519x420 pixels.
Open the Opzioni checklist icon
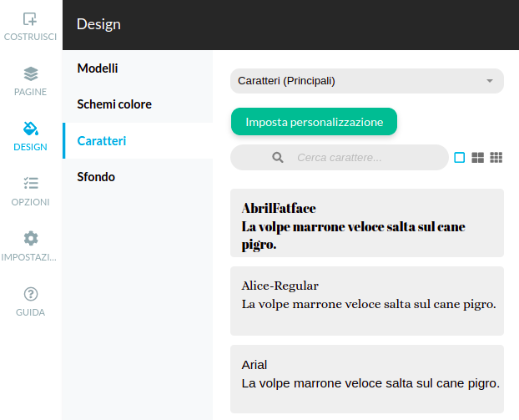[30, 184]
